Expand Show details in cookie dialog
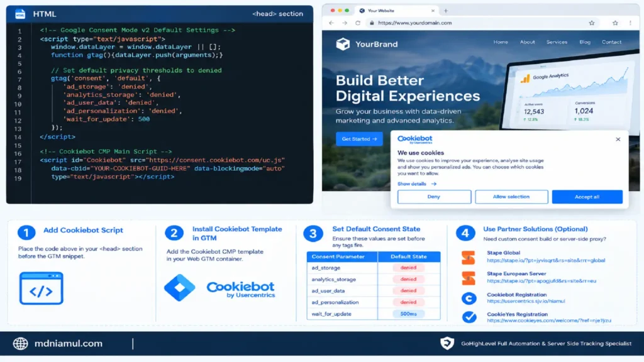 click(x=416, y=184)
